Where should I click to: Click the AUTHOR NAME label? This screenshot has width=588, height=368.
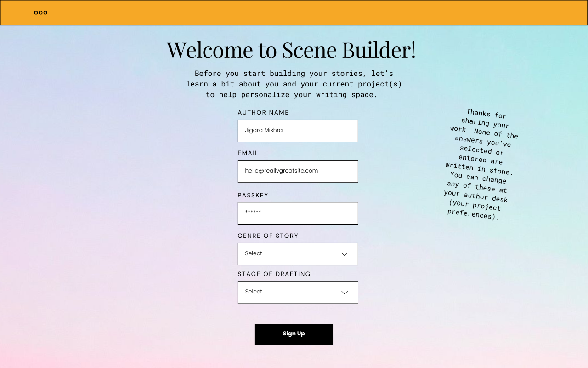pyautogui.click(x=263, y=113)
